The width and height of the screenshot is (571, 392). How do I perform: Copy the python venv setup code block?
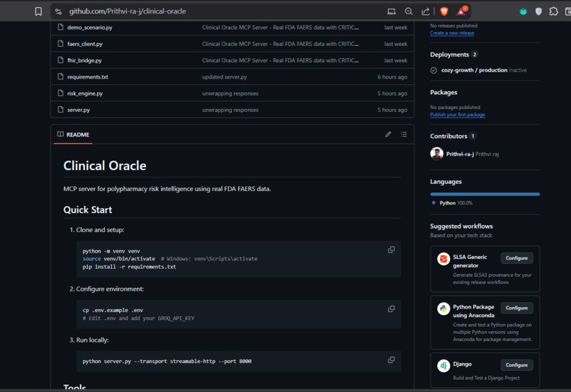[x=391, y=250]
